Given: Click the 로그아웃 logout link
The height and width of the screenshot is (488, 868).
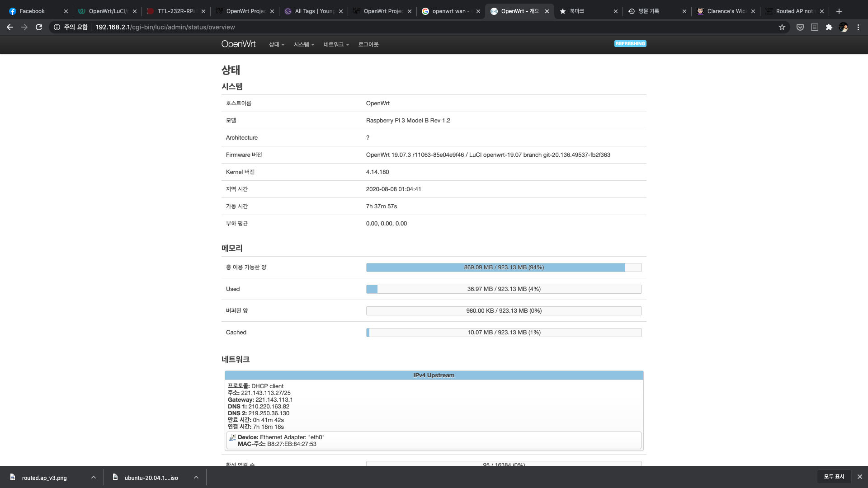Looking at the screenshot, I should click(x=368, y=44).
